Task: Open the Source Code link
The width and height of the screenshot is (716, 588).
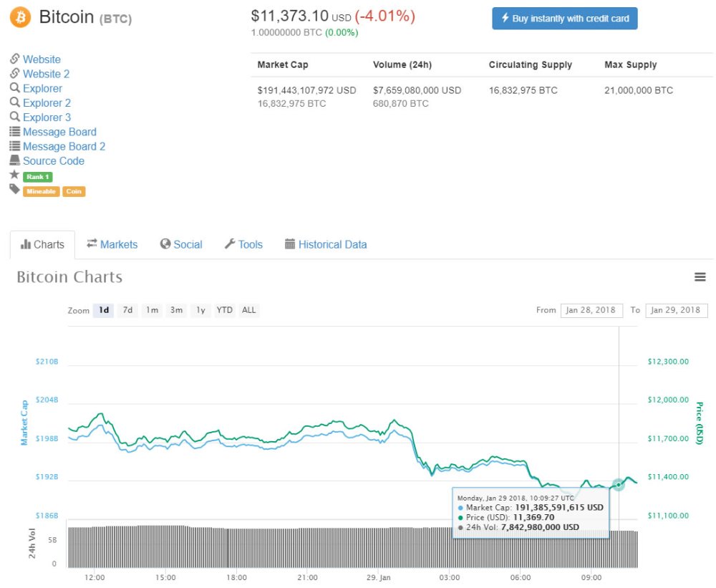Action: coord(54,161)
